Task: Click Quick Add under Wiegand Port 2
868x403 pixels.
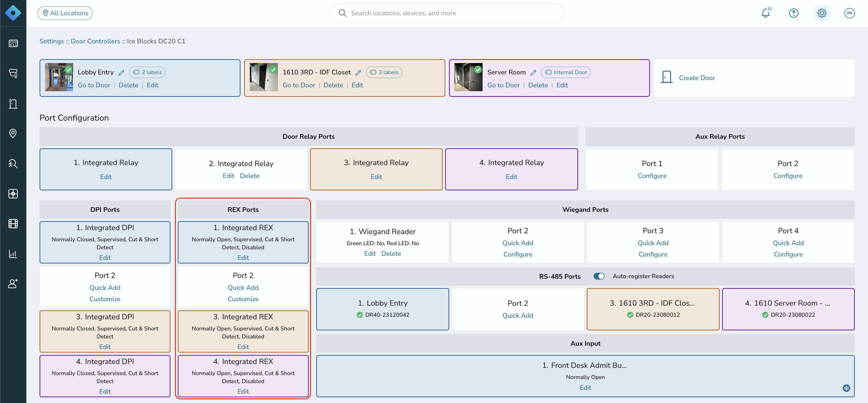Action: pos(517,243)
